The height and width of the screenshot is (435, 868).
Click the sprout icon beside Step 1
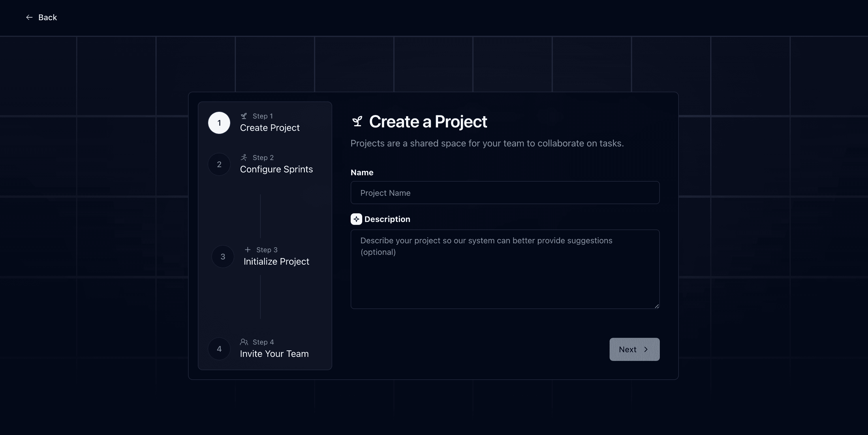[x=244, y=116]
